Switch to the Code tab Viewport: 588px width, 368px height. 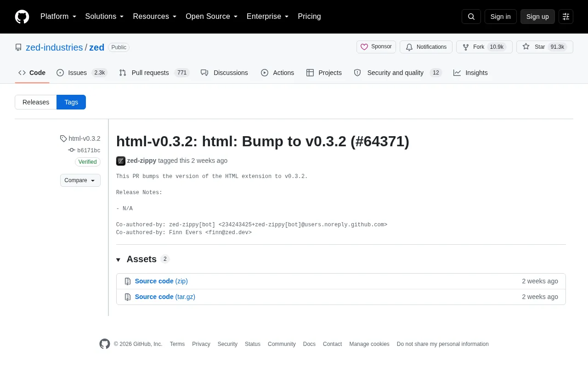click(32, 73)
